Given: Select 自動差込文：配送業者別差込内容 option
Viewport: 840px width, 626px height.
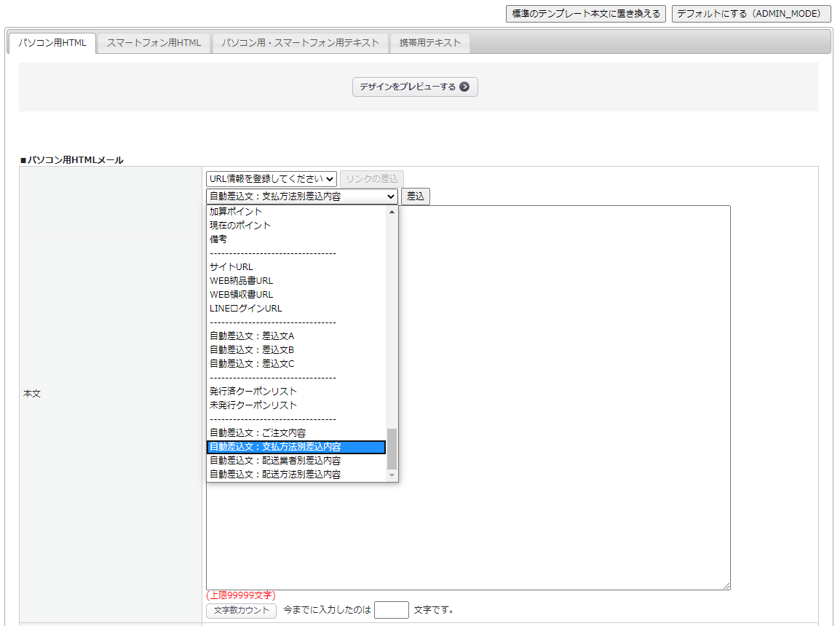Looking at the screenshot, I should pyautogui.click(x=275, y=461).
